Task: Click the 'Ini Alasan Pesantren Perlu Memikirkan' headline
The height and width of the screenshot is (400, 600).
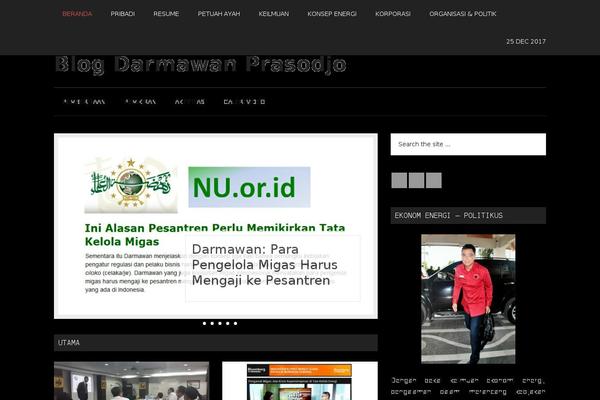Action: coord(215,235)
